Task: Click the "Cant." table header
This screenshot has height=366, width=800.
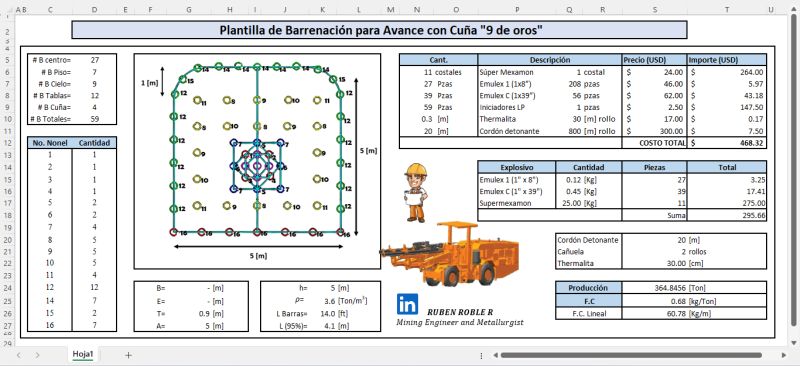Action: click(x=439, y=60)
